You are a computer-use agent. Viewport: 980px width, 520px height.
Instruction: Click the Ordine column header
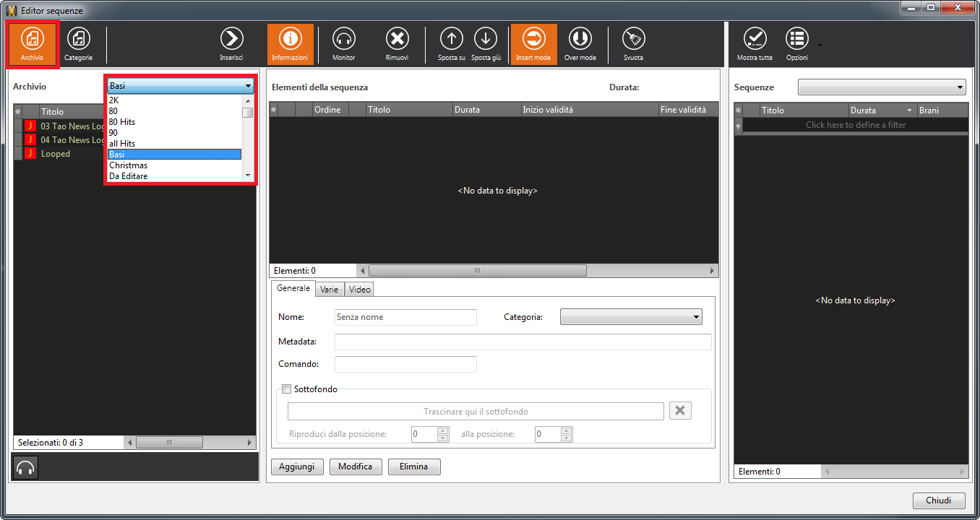tap(330, 110)
